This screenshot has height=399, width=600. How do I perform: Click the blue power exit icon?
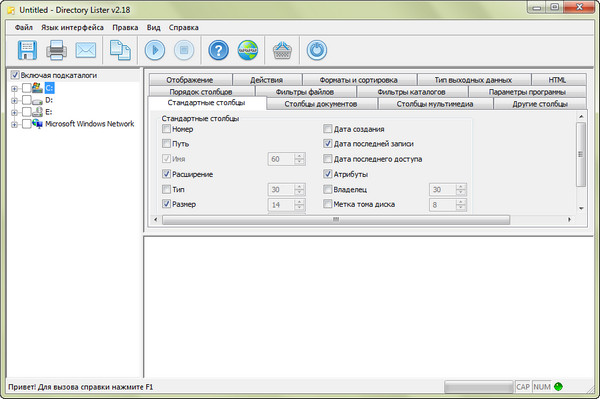pyautogui.click(x=317, y=50)
